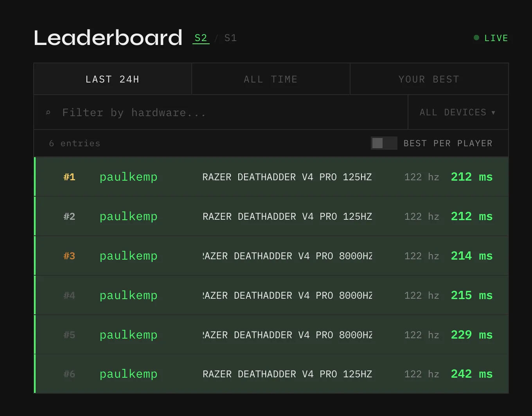Select the 212 ms top score

point(471,177)
